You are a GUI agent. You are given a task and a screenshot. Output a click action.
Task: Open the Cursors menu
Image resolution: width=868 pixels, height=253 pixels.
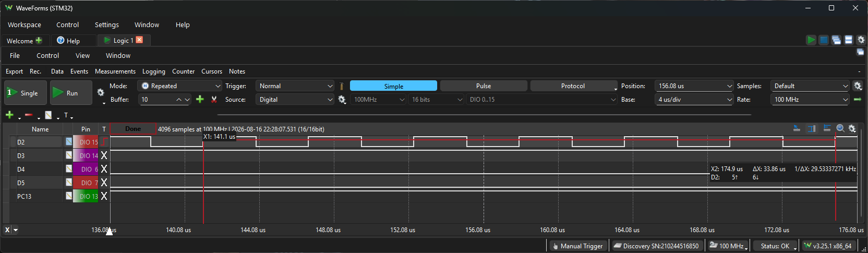tap(212, 71)
